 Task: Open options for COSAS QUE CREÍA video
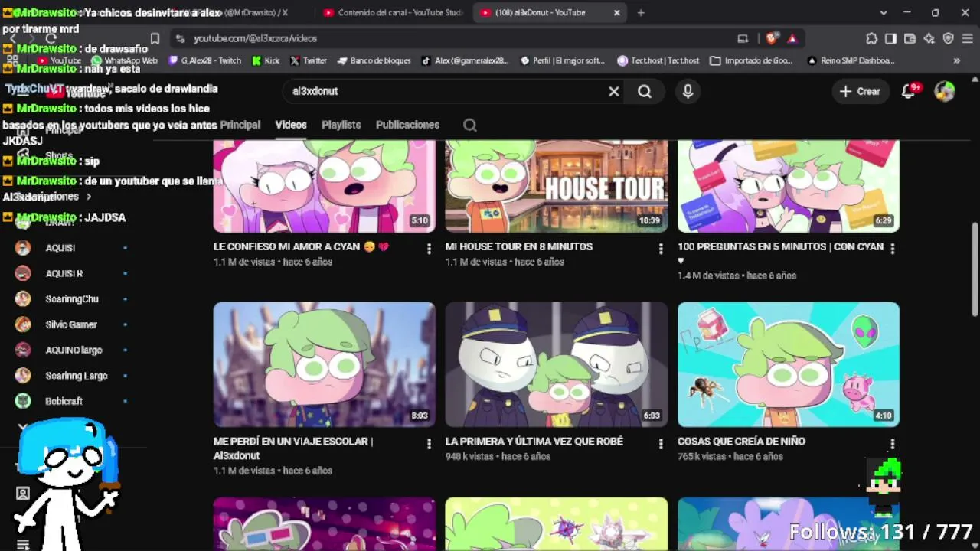(x=893, y=444)
